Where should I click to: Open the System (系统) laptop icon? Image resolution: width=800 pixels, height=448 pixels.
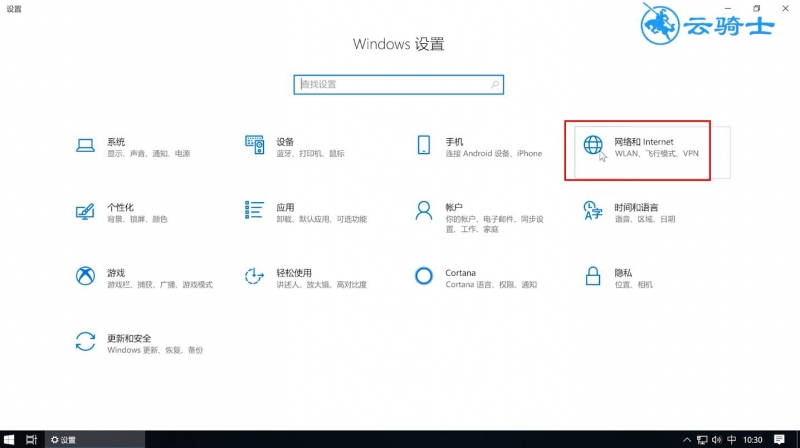point(85,145)
